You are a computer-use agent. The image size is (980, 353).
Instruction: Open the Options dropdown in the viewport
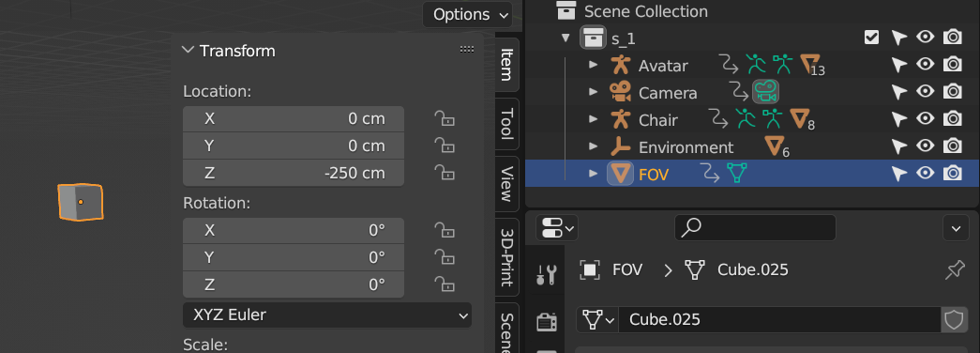pos(467,14)
